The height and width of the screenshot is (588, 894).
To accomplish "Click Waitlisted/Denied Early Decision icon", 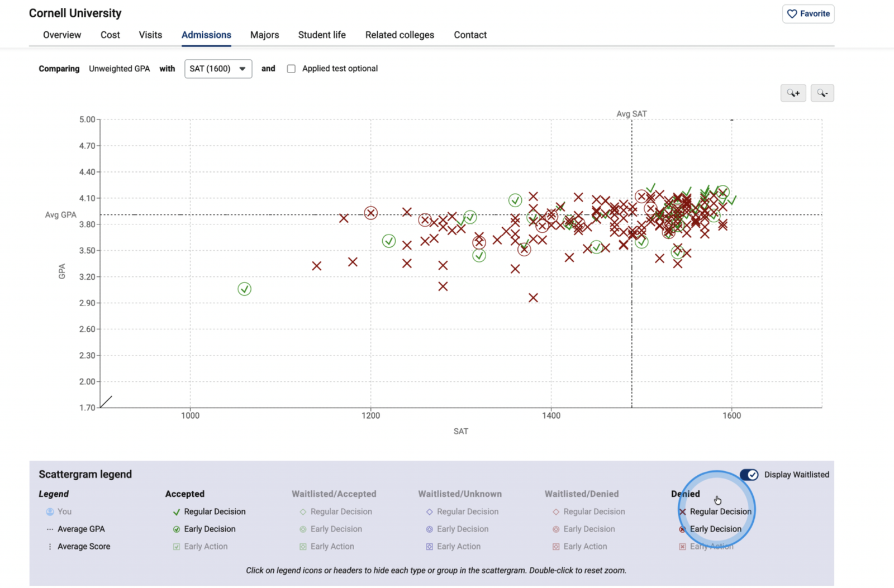I will [x=556, y=529].
